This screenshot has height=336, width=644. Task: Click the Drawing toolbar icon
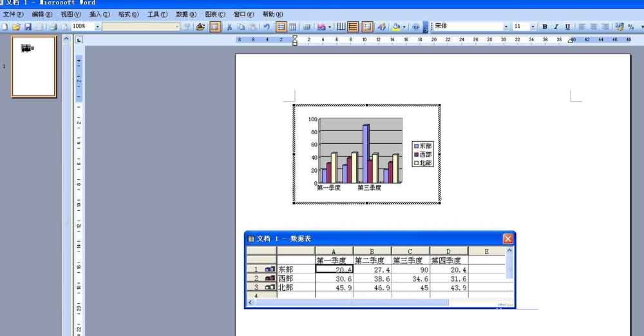(381, 26)
